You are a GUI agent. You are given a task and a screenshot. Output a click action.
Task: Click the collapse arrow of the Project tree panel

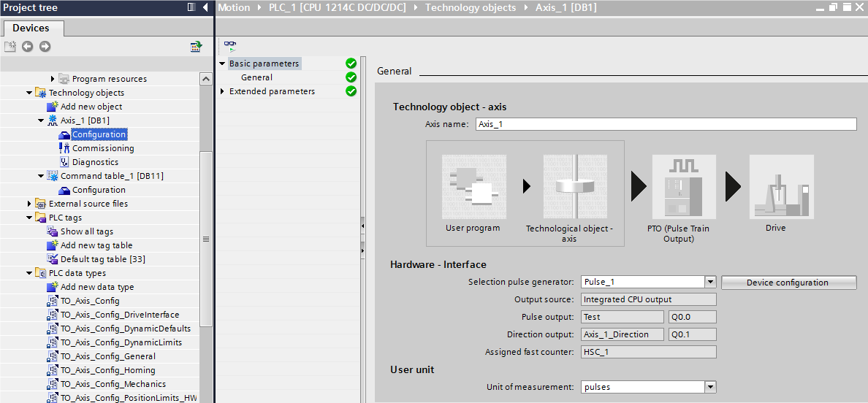(x=205, y=8)
